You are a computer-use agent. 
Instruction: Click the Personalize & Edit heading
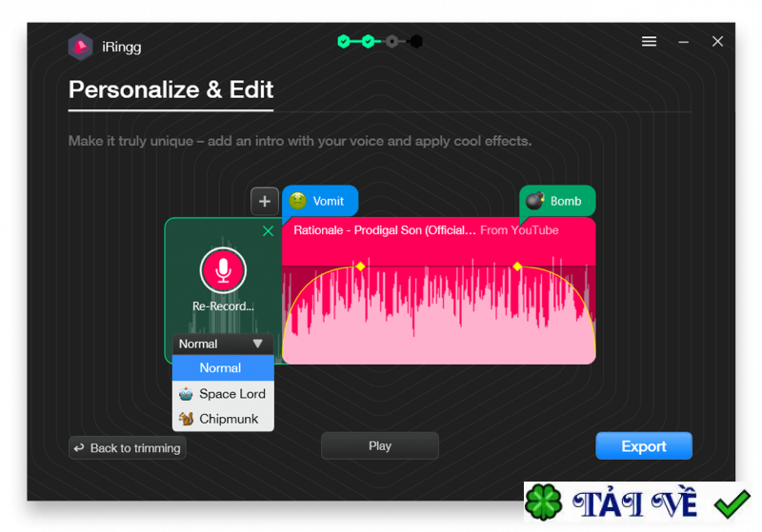coord(170,89)
